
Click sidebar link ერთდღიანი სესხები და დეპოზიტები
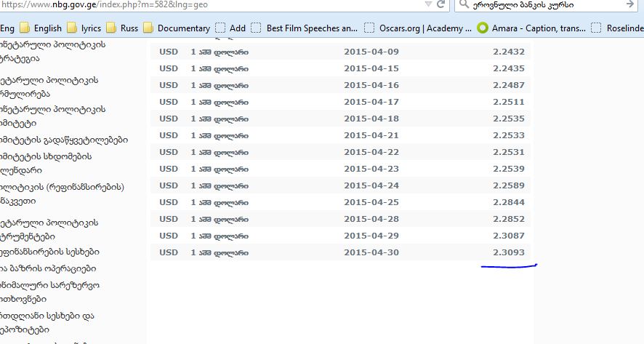(47, 323)
